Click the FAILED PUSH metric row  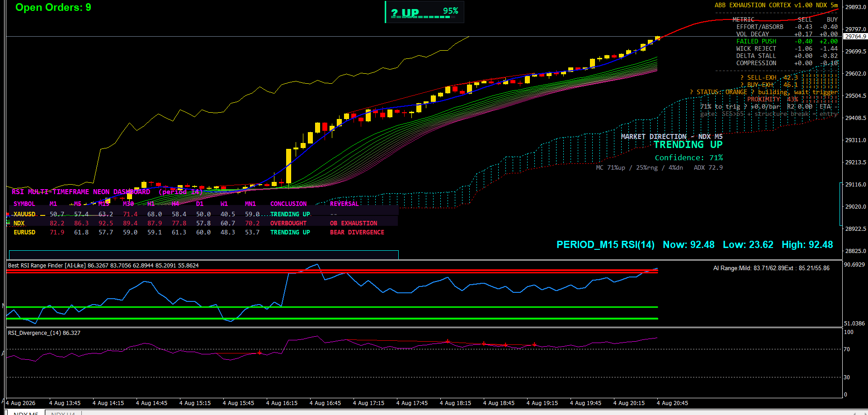(787, 42)
